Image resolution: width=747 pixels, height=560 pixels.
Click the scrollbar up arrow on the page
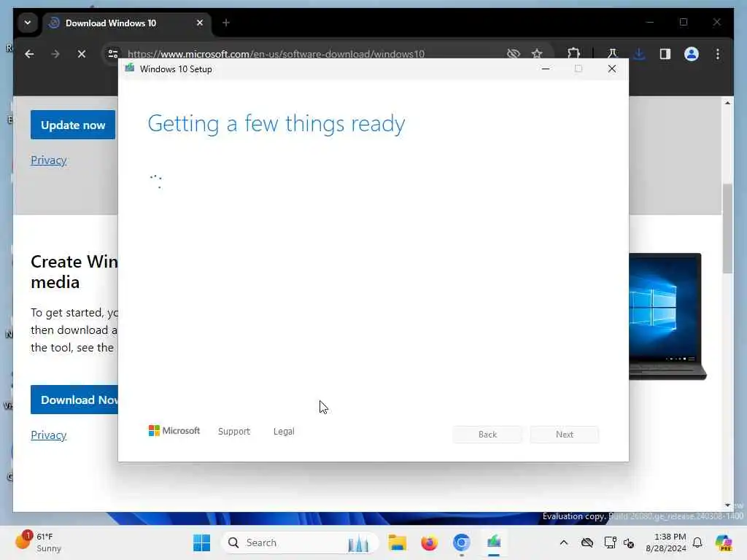coord(727,103)
